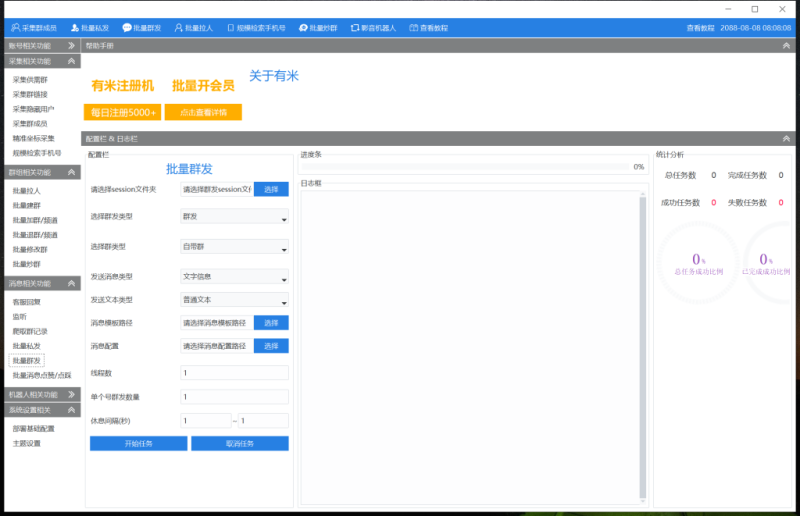Image resolution: width=800 pixels, height=516 pixels.
Task: Open 批量私发 in the top toolbar
Action: (90, 28)
